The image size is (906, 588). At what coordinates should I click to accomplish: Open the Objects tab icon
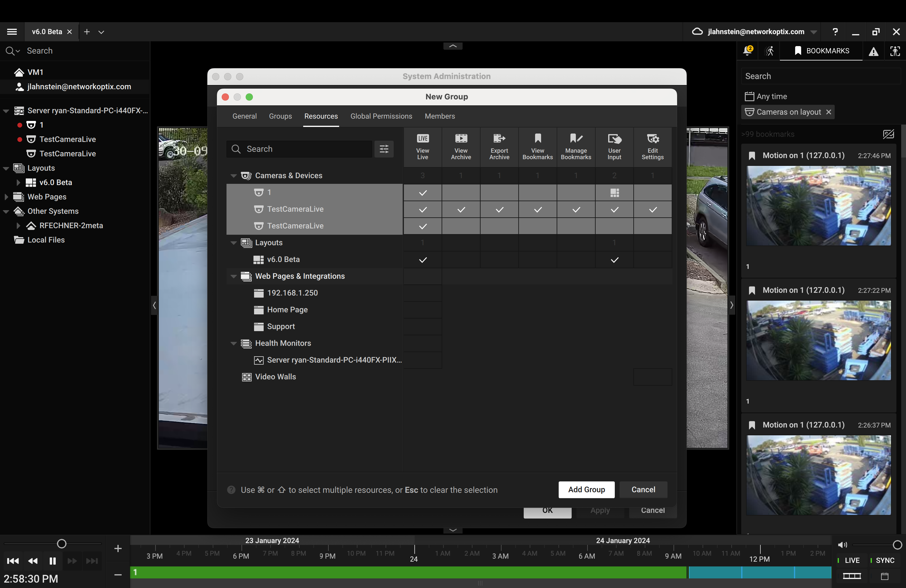pyautogui.click(x=895, y=51)
